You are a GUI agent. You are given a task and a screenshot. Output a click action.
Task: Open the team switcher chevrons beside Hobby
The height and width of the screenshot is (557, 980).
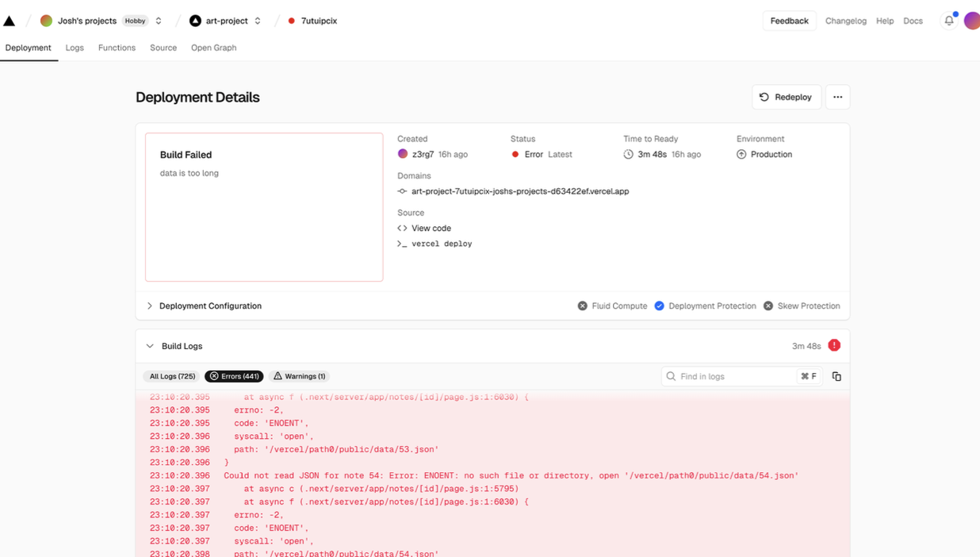coord(159,21)
